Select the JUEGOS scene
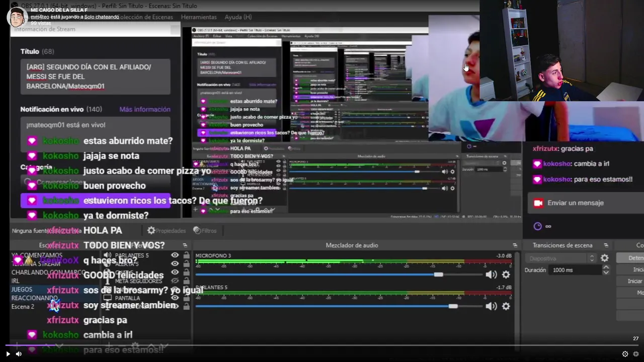Screen dimensions: 644x362 tap(22, 290)
